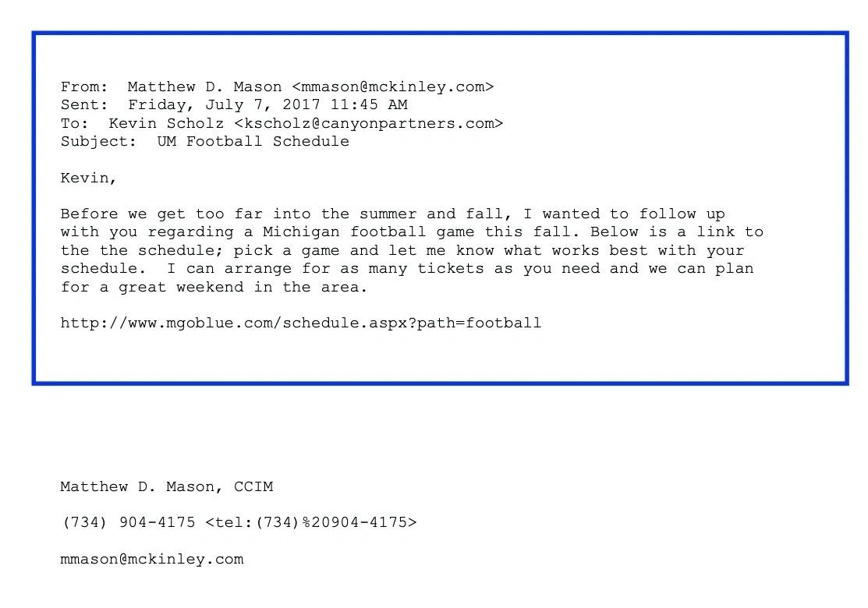868x608 pixels.
Task: Click sender name Matthew D. Mason in header
Action: pos(204,87)
